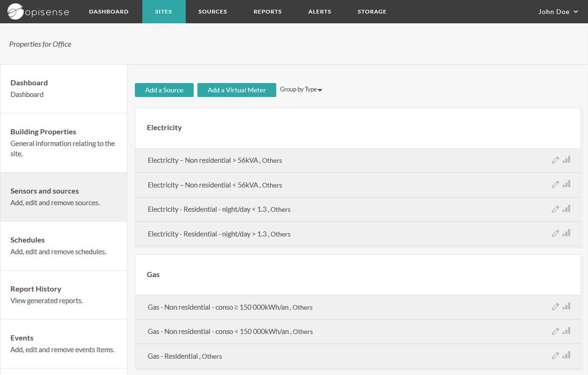Viewport: 588px width, 375px height.
Task: Select the Electricity Residential night/day < 1.3 row
Action: click(327, 209)
